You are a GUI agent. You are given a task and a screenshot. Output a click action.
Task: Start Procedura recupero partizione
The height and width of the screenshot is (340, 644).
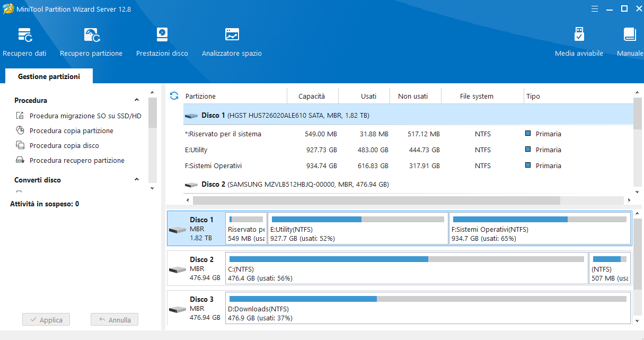point(77,160)
